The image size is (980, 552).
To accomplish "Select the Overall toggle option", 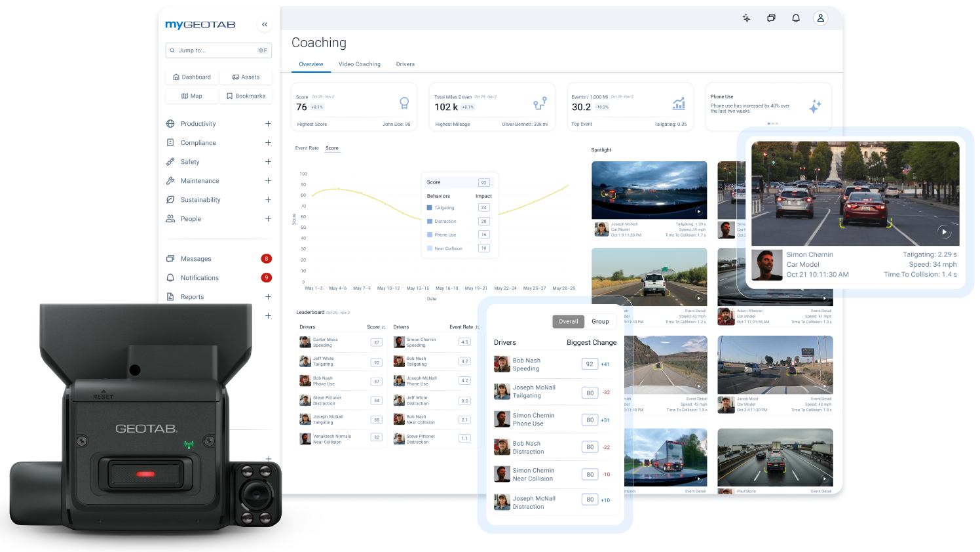I will (x=569, y=322).
